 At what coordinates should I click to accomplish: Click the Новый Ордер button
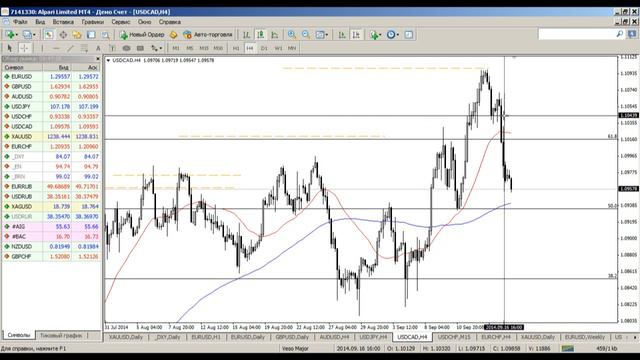[142, 35]
